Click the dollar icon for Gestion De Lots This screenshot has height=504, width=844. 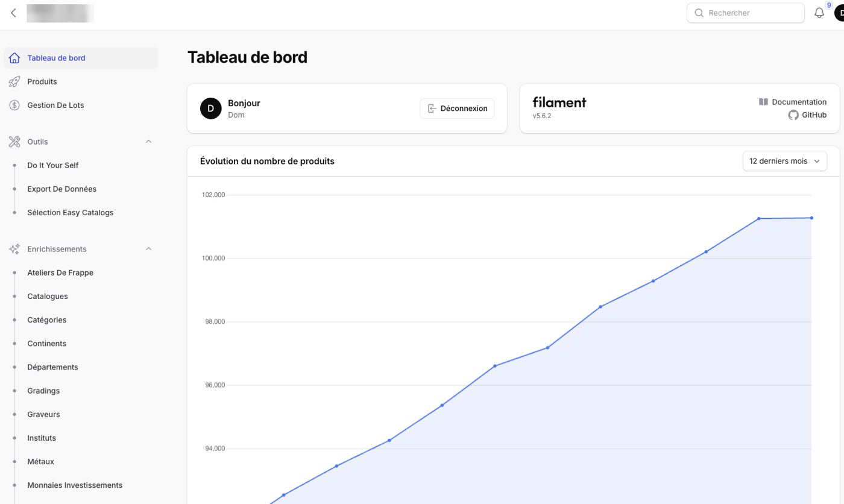click(x=14, y=105)
